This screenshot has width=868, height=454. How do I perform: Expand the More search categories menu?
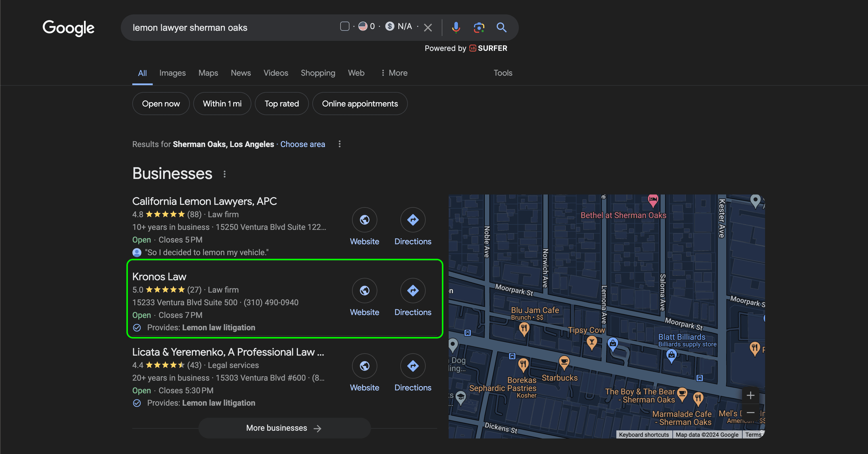tap(394, 73)
